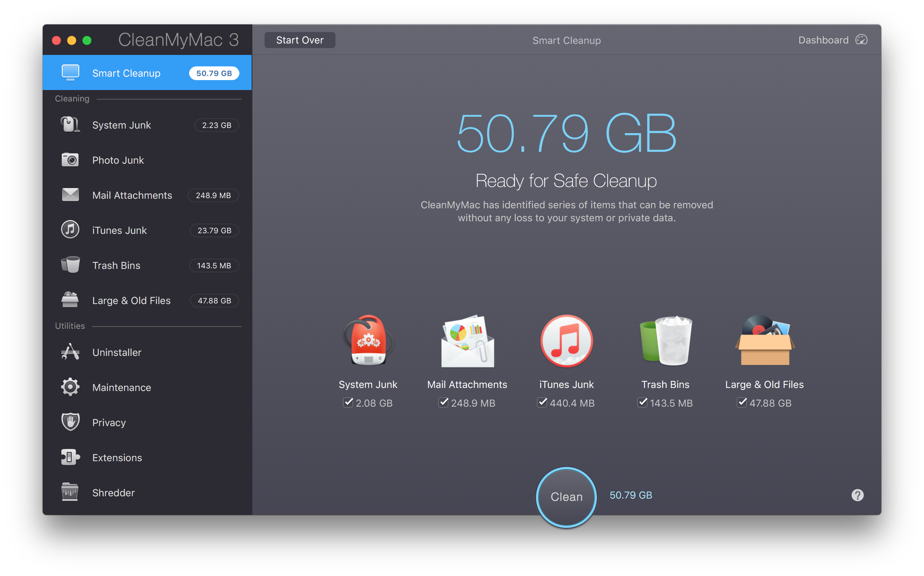Viewport: 924px width, 576px height.
Task: Click the 50.79 GB label beside Clean
Action: coord(631,495)
